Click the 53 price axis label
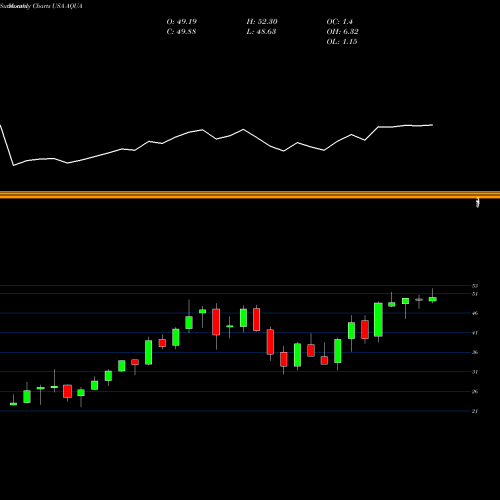 (x=475, y=286)
